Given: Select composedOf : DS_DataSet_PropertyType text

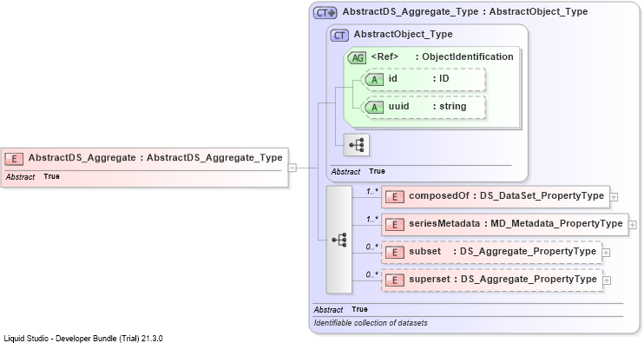Looking at the screenshot, I should (506, 196).
